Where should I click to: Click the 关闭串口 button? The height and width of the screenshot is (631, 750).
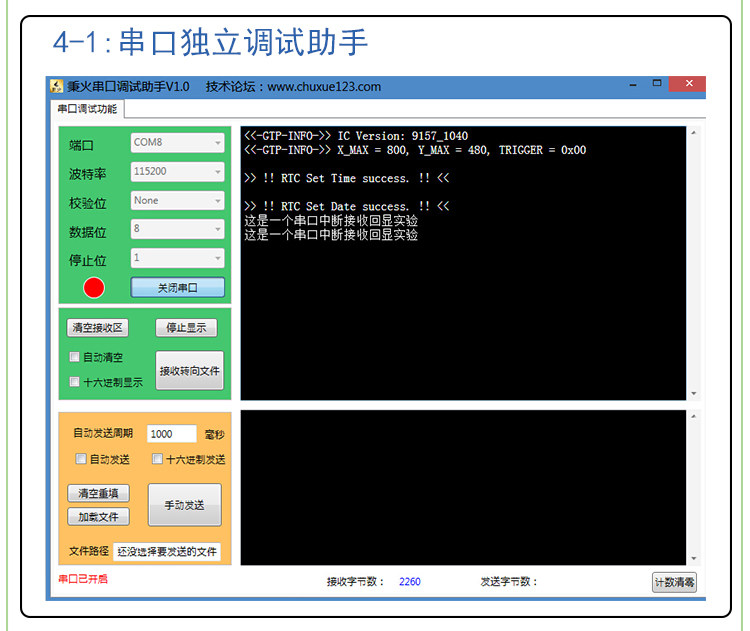(x=177, y=288)
